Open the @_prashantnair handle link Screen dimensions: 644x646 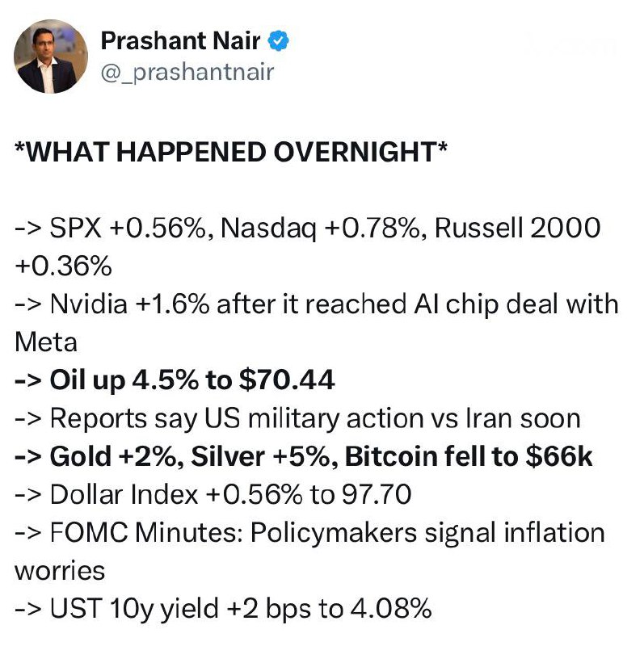[187, 72]
